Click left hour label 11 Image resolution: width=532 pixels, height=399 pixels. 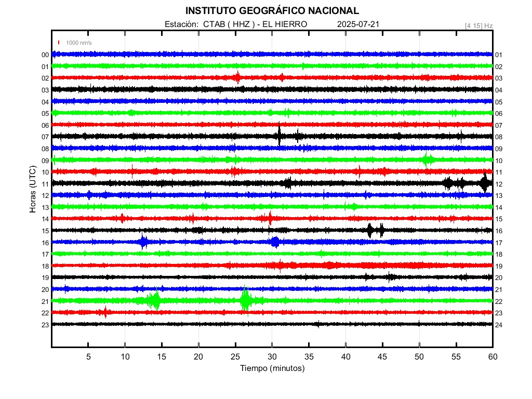click(45, 184)
